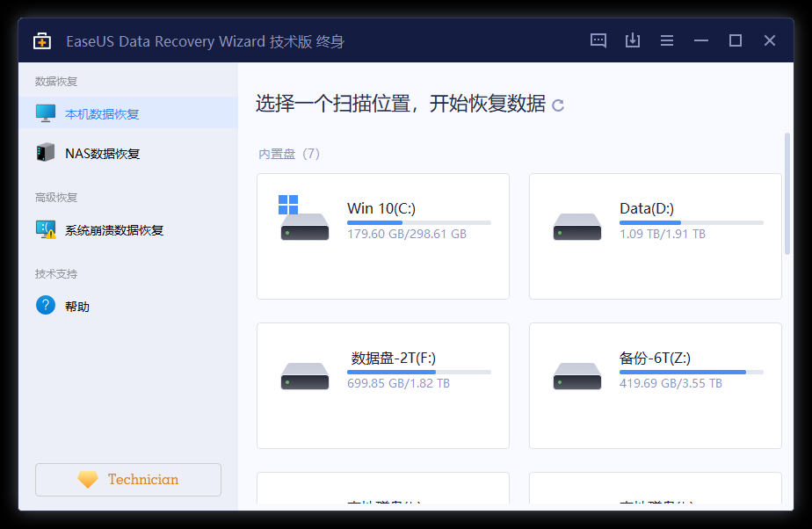The height and width of the screenshot is (529, 812).
Task: Open 系统崩溃数据恢复 in the sidebar
Action: [128, 230]
